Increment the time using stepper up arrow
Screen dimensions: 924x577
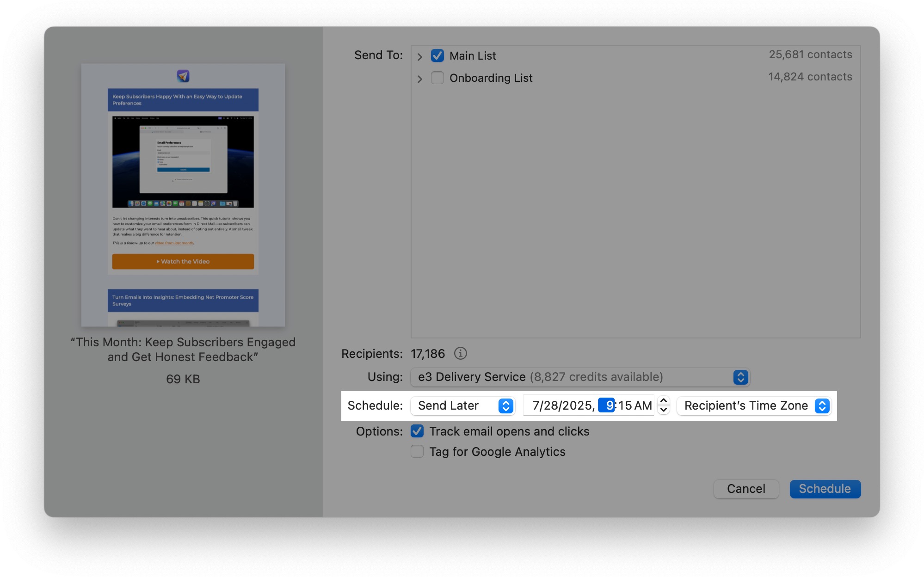(x=664, y=401)
